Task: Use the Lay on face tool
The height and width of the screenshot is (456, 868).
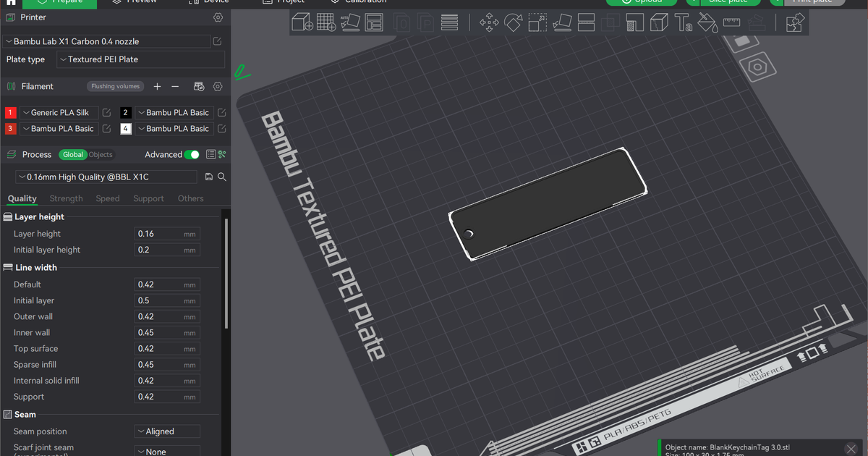Action: coord(561,22)
